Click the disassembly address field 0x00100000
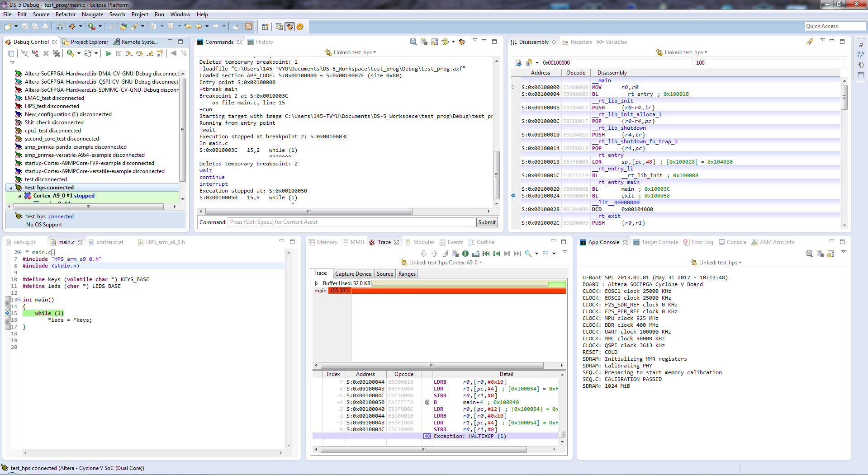 [x=616, y=63]
